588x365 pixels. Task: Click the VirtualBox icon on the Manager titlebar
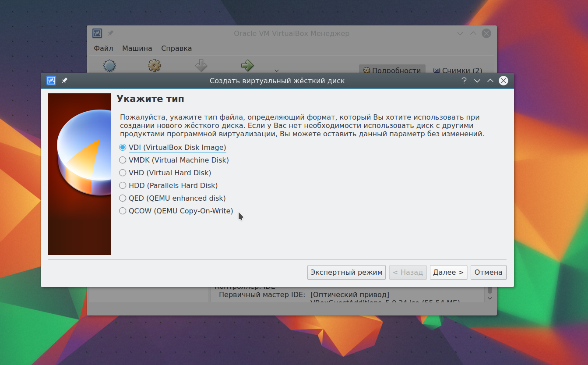(x=97, y=33)
